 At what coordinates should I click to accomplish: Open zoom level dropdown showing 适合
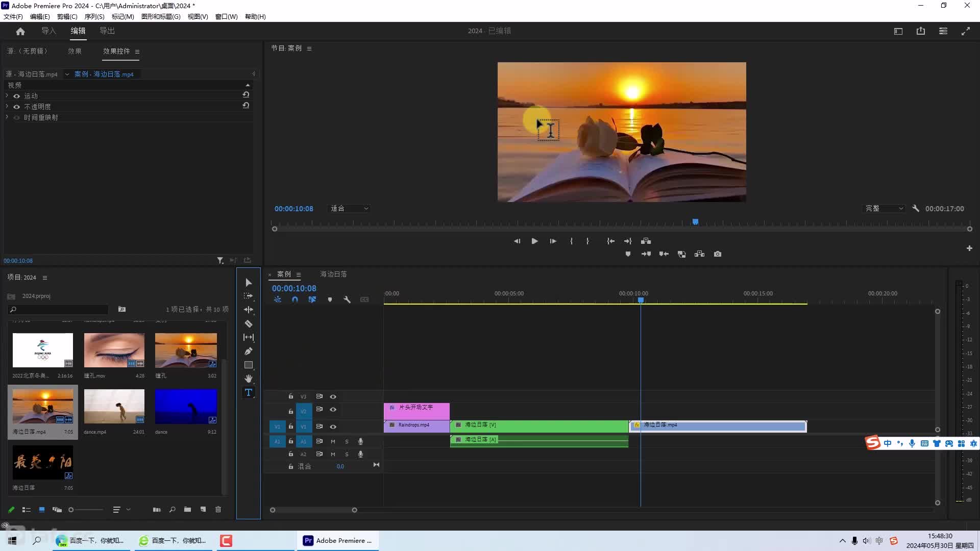pos(350,209)
